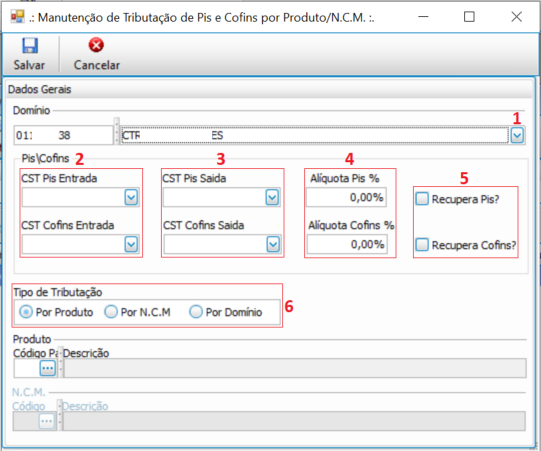Image resolution: width=541 pixels, height=451 pixels.
Task: Open the Produto code lookup ellipsis button
Action: point(48,368)
